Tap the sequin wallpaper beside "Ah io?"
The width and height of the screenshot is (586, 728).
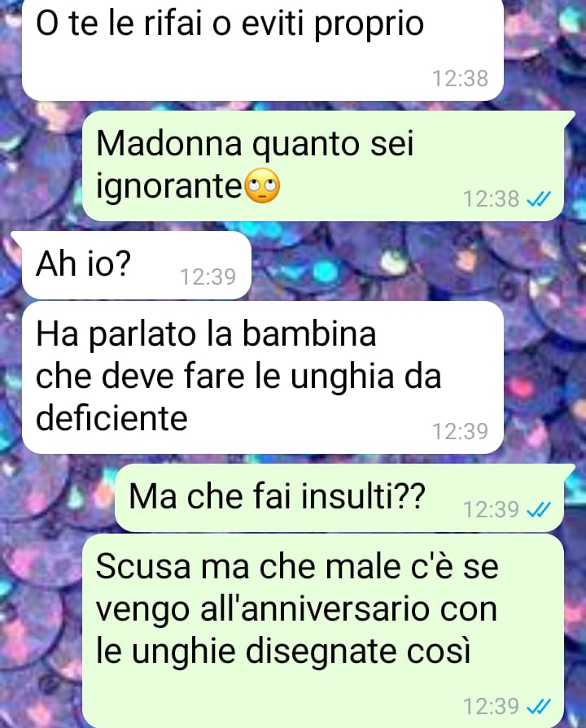coord(395,264)
